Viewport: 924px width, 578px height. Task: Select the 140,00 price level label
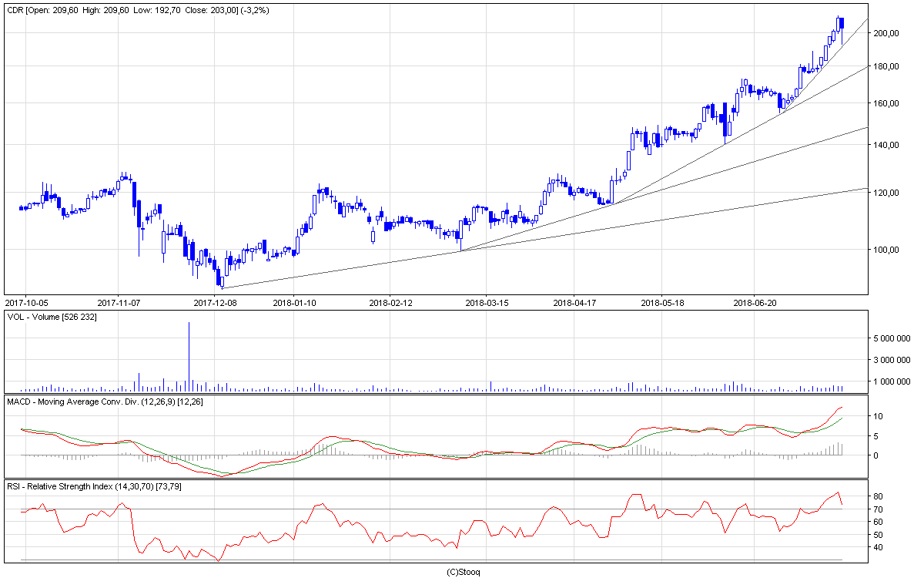886,145
